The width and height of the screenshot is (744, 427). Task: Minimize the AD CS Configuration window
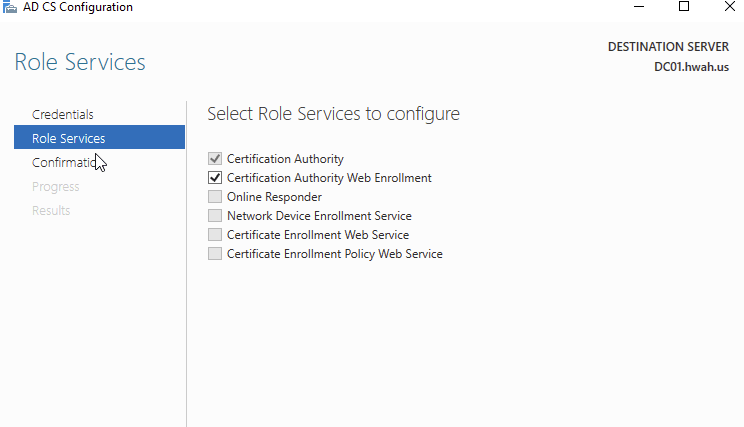(x=638, y=7)
